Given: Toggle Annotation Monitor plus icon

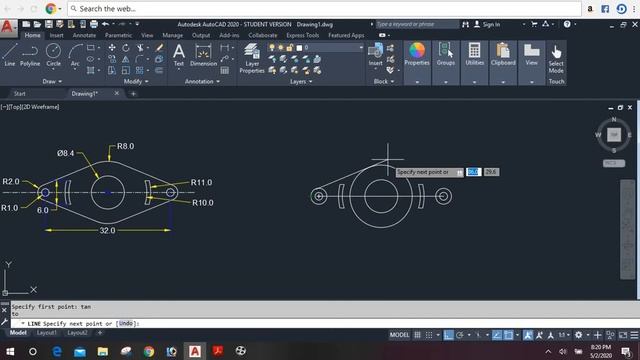Looking at the screenshot, I should (598, 335).
